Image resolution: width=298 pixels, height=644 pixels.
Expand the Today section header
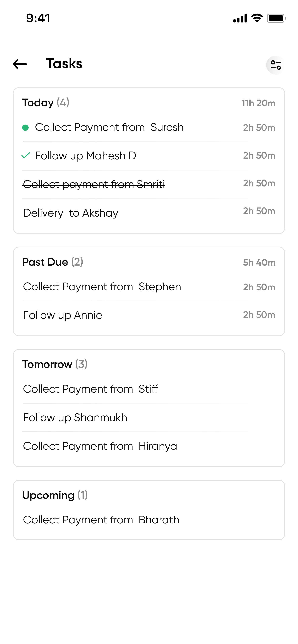[46, 103]
